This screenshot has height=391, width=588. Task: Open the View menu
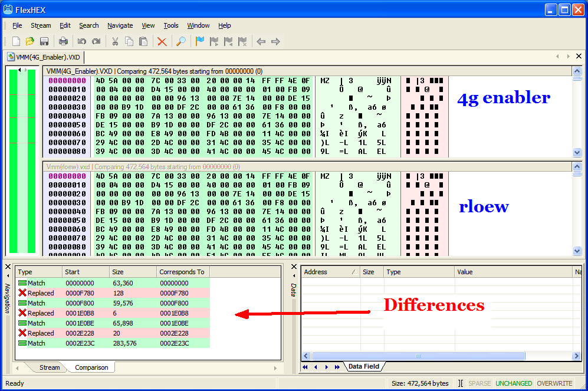(148, 25)
